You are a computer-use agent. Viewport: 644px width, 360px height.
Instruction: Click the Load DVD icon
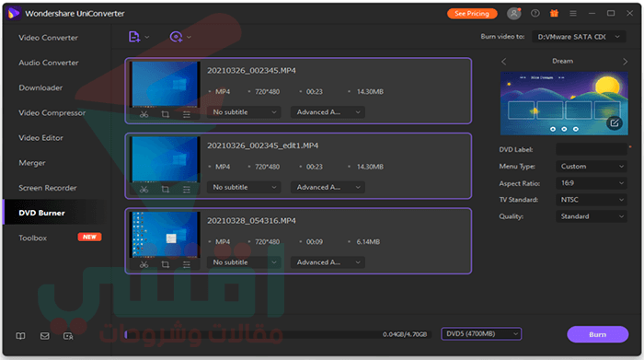pos(177,37)
